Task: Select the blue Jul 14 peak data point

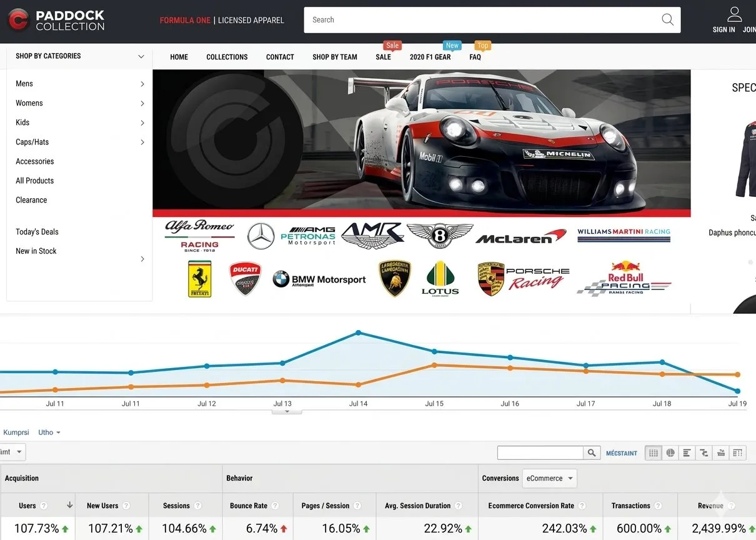Action: pyautogui.click(x=359, y=332)
